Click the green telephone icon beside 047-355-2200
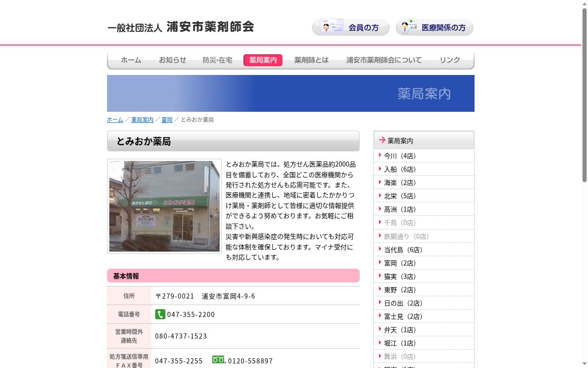This screenshot has height=368, width=588. 160,314
